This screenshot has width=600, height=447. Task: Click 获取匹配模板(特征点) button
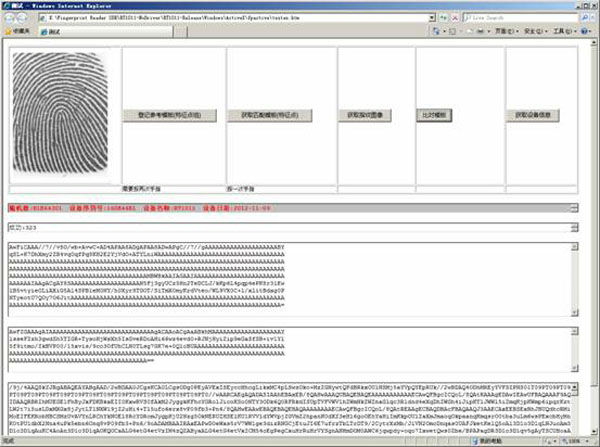(x=270, y=115)
